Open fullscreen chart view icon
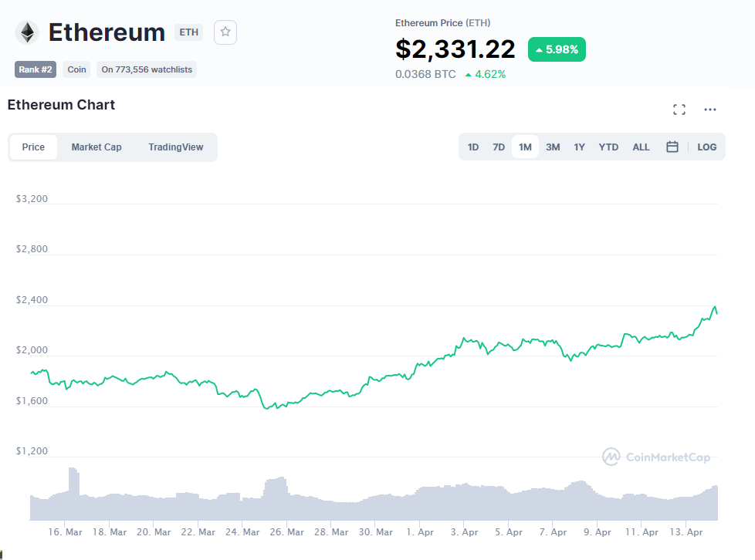This screenshot has width=755, height=560. [679, 110]
